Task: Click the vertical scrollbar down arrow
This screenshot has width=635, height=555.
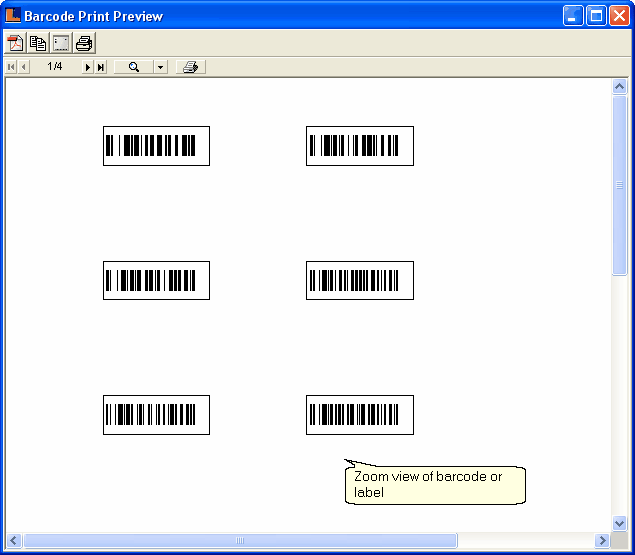Action: pos(619,523)
